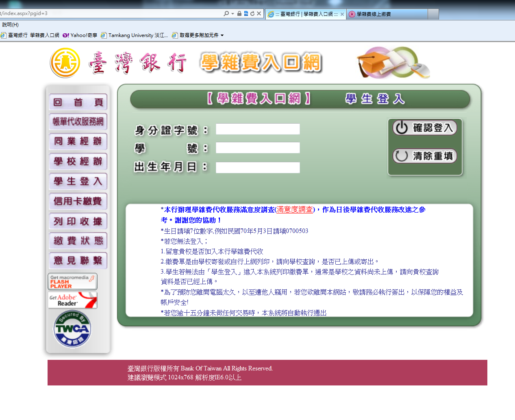Image resolution: width=515 pixels, height=420 pixels.
Task: Open the 滿意度調查 survey link
Action: click(295, 209)
